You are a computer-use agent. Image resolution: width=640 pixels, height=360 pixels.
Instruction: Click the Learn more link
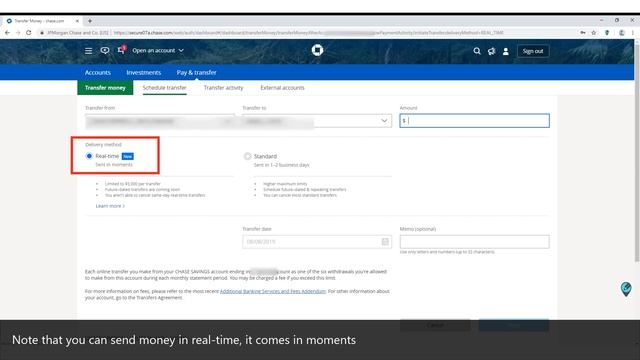coord(110,206)
